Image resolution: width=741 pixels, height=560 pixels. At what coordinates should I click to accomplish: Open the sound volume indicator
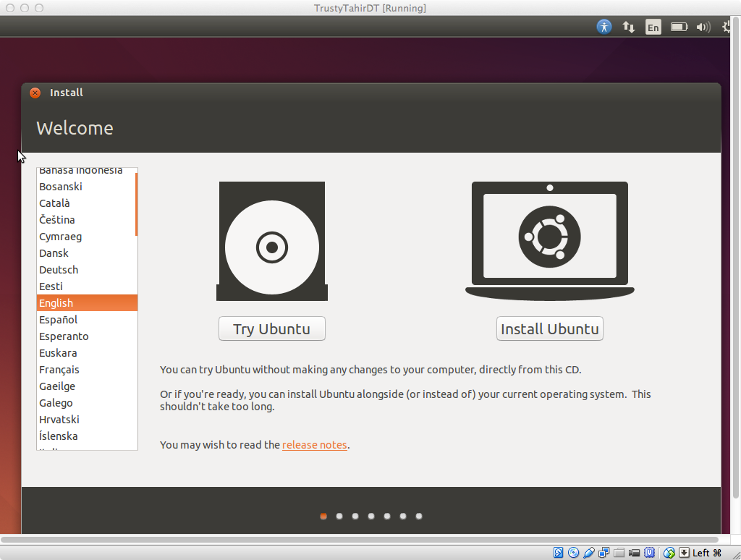703,27
